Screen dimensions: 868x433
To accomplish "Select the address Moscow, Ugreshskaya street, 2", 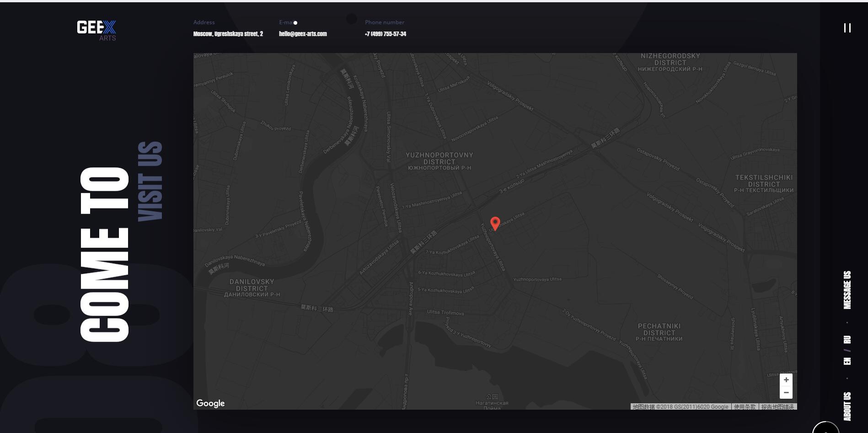I will pos(228,34).
